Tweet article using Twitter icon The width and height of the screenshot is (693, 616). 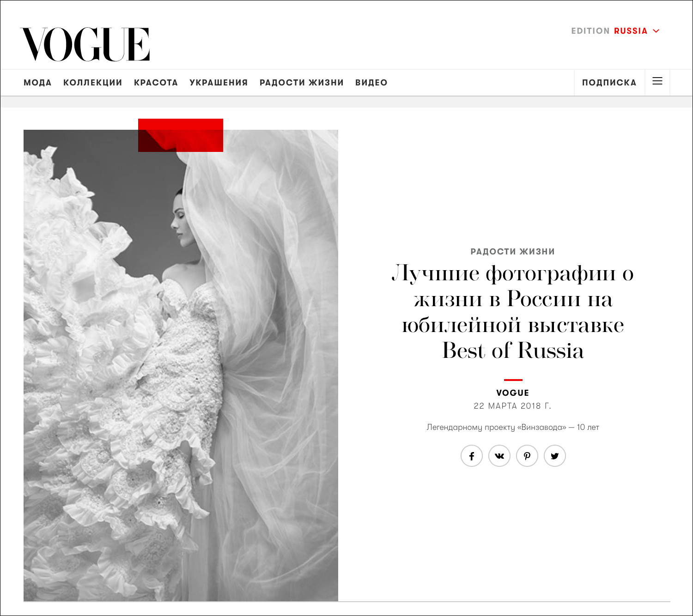[x=555, y=456]
